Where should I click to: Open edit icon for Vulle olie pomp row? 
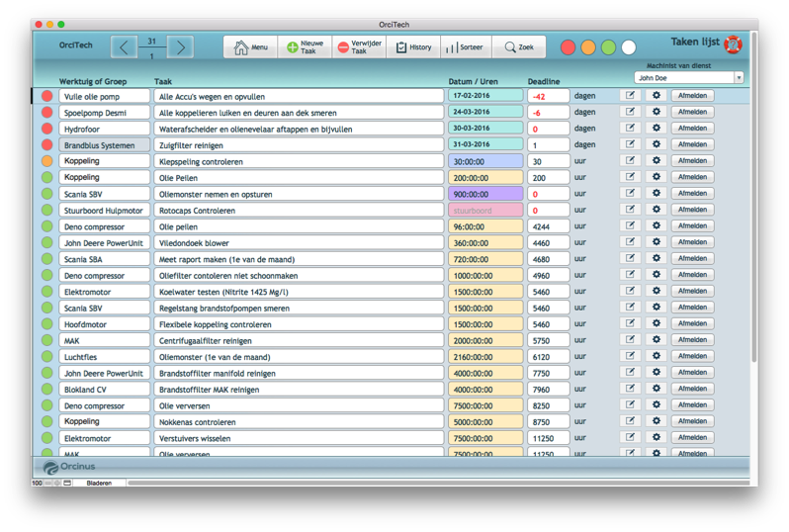click(630, 96)
